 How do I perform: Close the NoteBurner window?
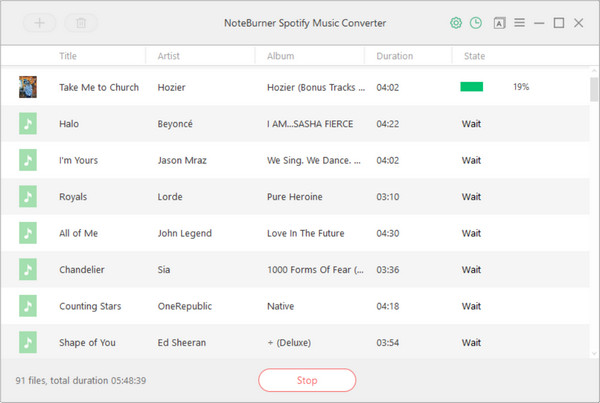pos(579,23)
